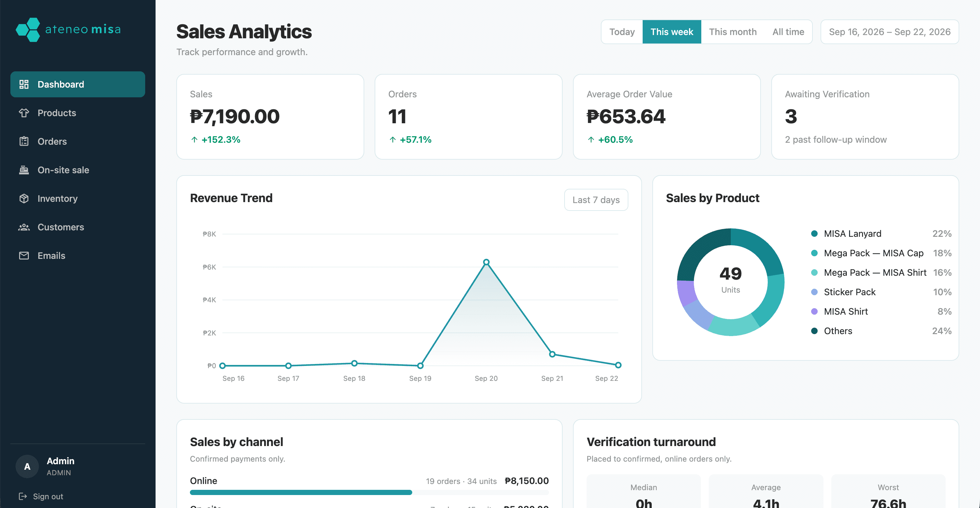Open the Customers label in the sidebar
This screenshot has width=980, height=508.
61,227
